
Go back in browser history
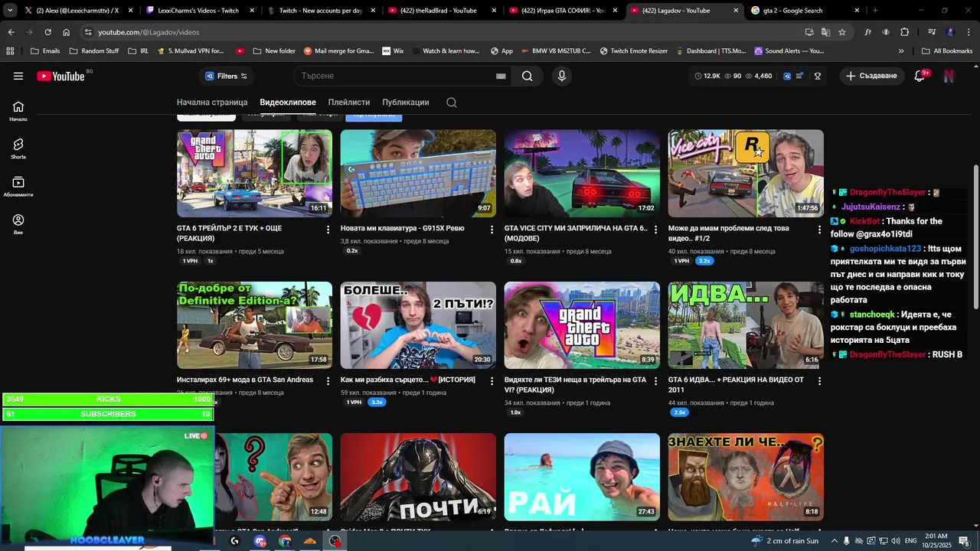(11, 32)
